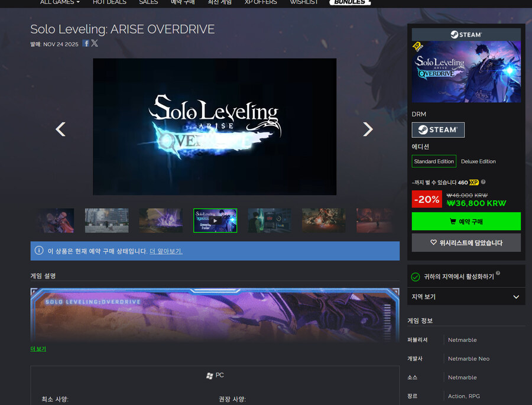Open the ALL GAMES dropdown menu
The height and width of the screenshot is (405, 532).
coord(59,2)
